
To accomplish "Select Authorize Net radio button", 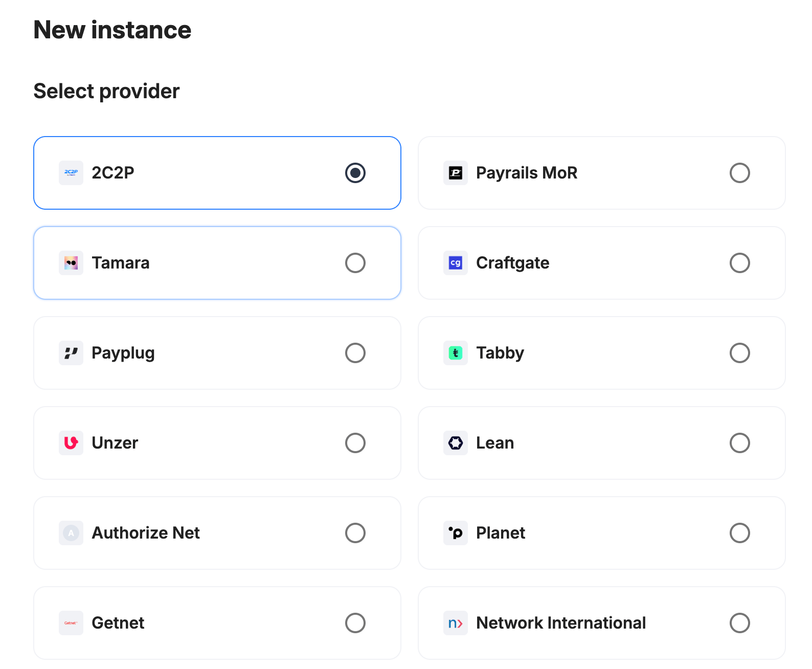I will [x=355, y=533].
